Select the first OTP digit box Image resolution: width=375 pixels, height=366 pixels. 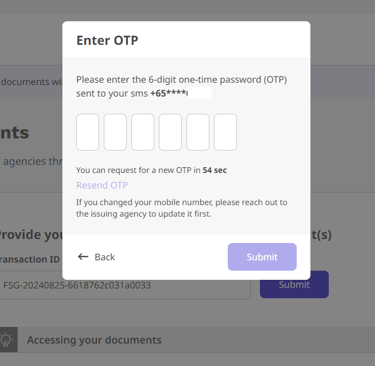[88, 132]
